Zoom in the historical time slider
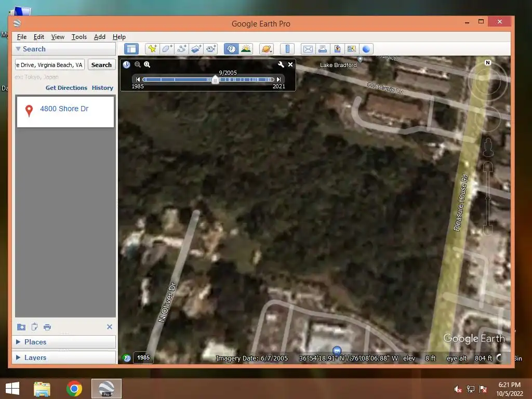Image resolution: width=532 pixels, height=399 pixels. [x=147, y=64]
